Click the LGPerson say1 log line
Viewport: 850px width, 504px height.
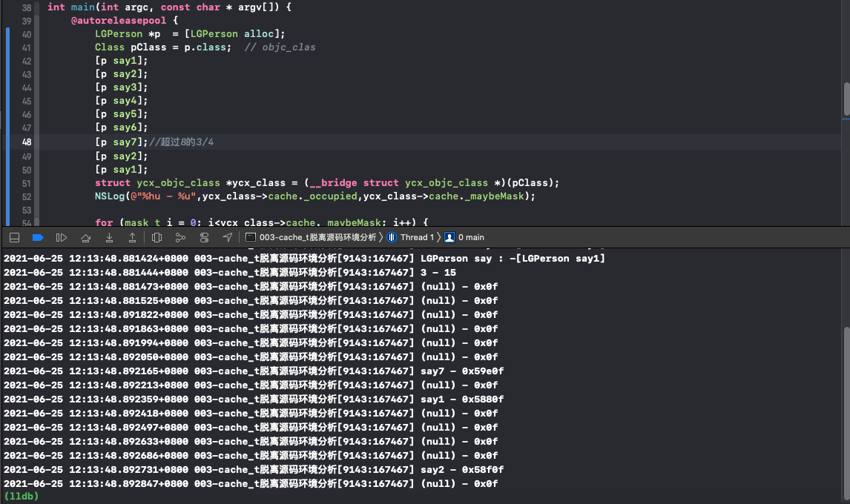pyautogui.click(x=304, y=259)
